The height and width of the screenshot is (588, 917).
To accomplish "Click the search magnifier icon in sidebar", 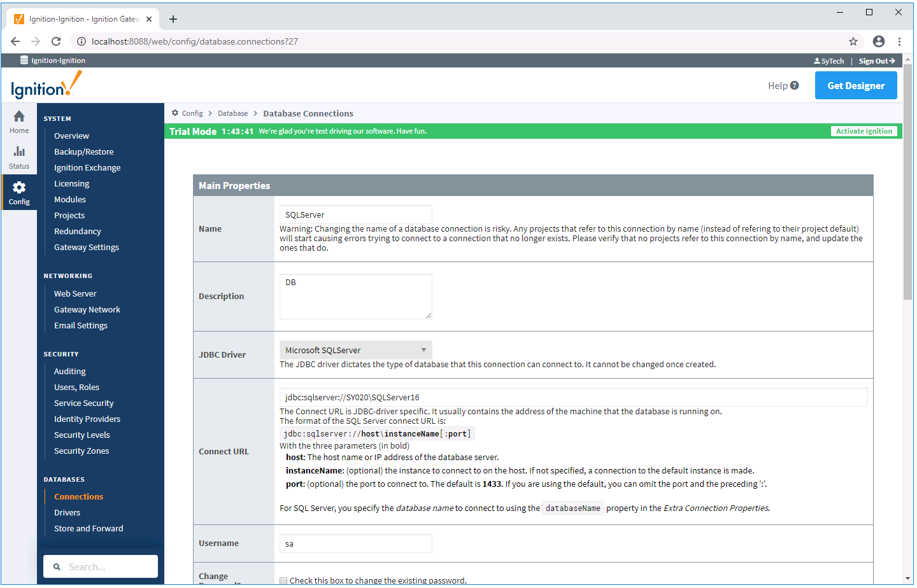I will point(57,567).
